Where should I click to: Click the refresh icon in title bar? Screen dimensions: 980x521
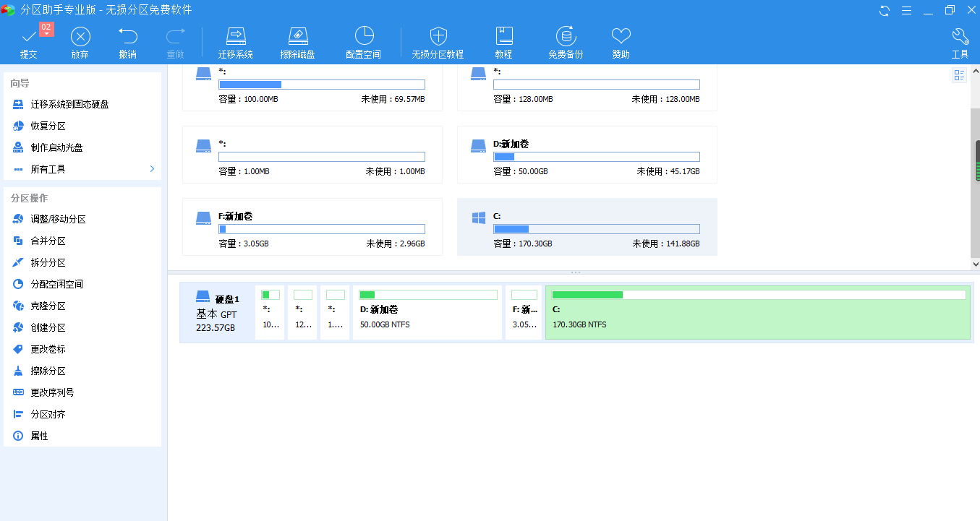(885, 10)
